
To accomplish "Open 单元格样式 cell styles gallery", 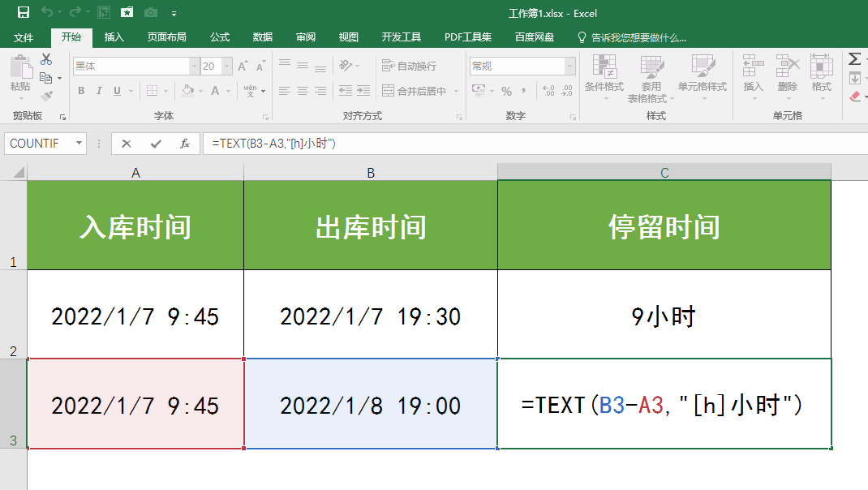I will (x=703, y=78).
